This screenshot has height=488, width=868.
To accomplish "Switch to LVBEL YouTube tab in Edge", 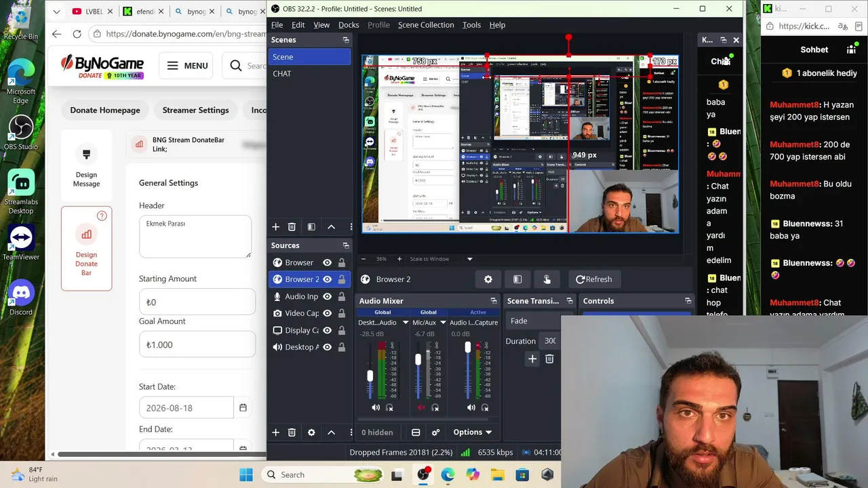I will point(92,12).
